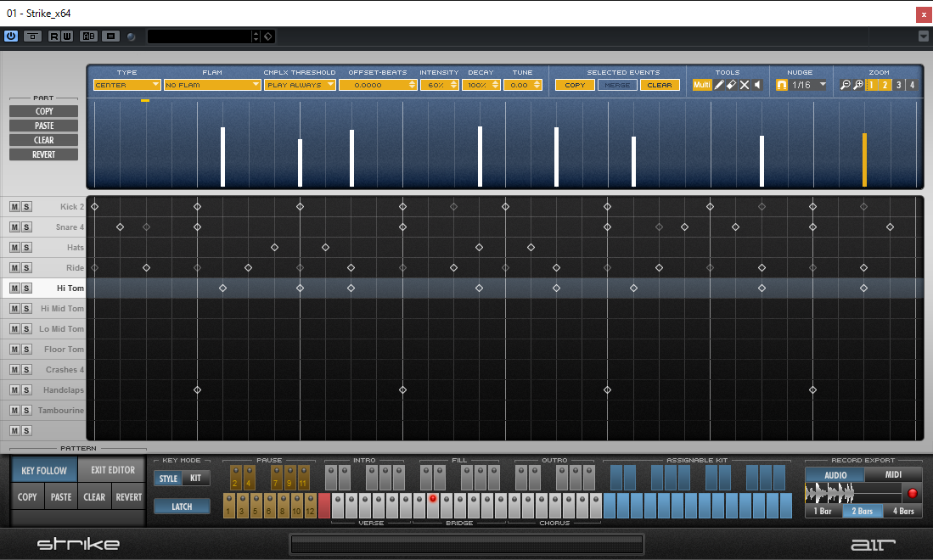Select the first Hats note diamond
Viewport: 933px width, 560px height.
(x=274, y=247)
